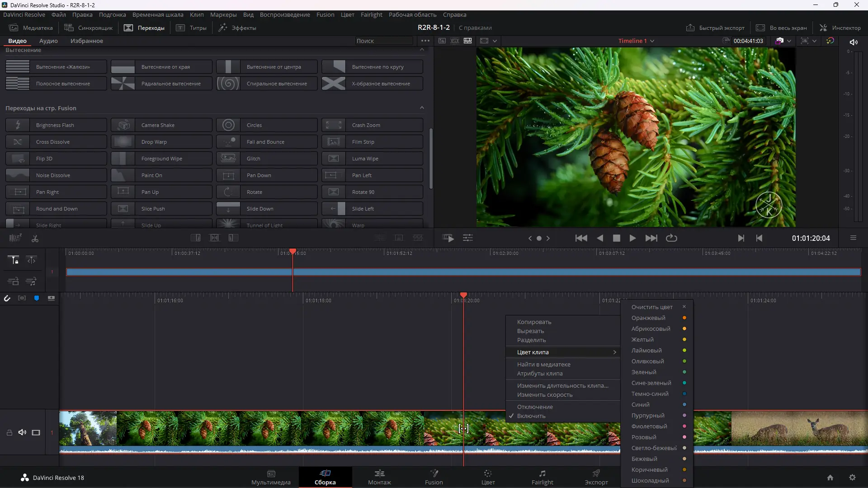Click Быстрый экспорт button
Image resolution: width=868 pixels, height=488 pixels.
pos(715,28)
